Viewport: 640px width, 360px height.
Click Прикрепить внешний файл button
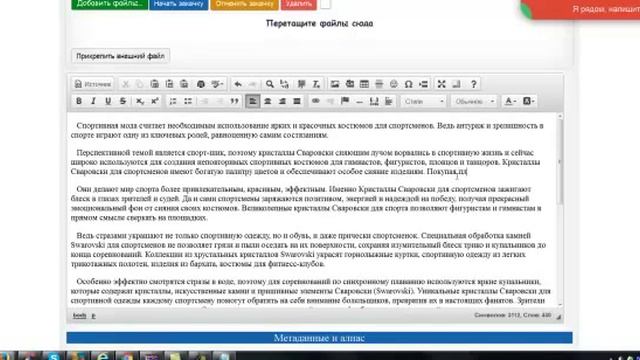point(120,56)
